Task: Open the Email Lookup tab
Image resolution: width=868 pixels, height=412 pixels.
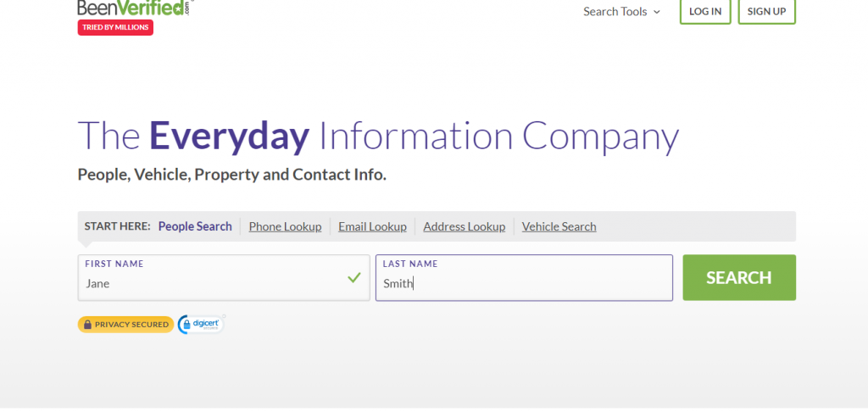Action: pyautogui.click(x=372, y=226)
